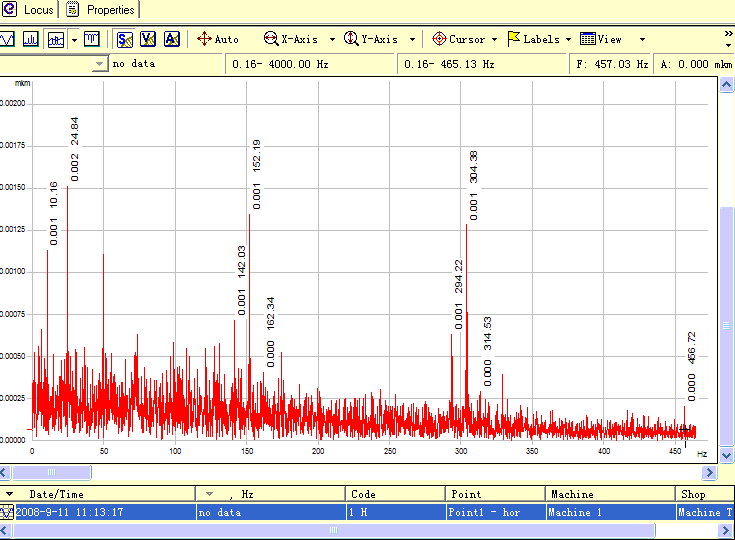Open dropdown arrow beside spectrum view icon
Image resolution: width=735 pixels, height=540 pixels.
74,40
